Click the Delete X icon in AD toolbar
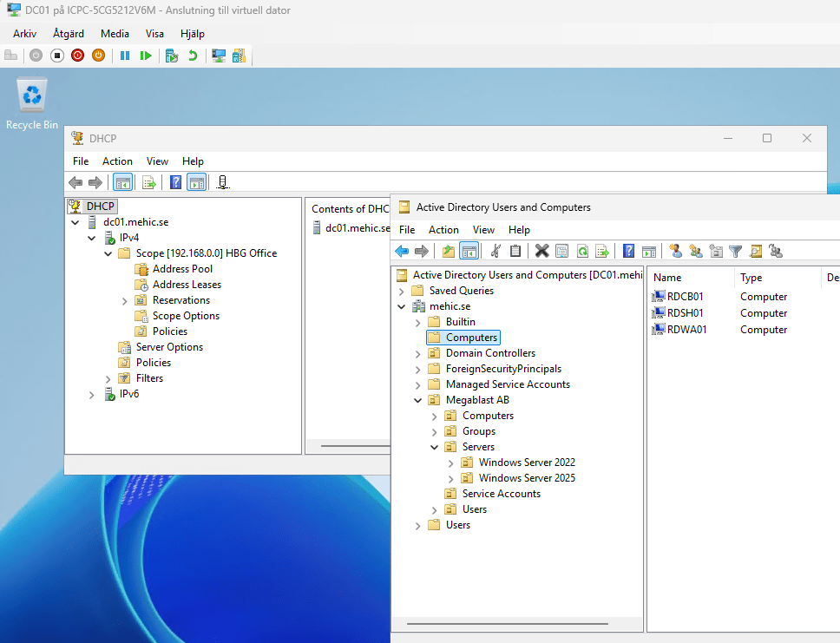Viewport: 840px width, 643px height. pos(541,252)
